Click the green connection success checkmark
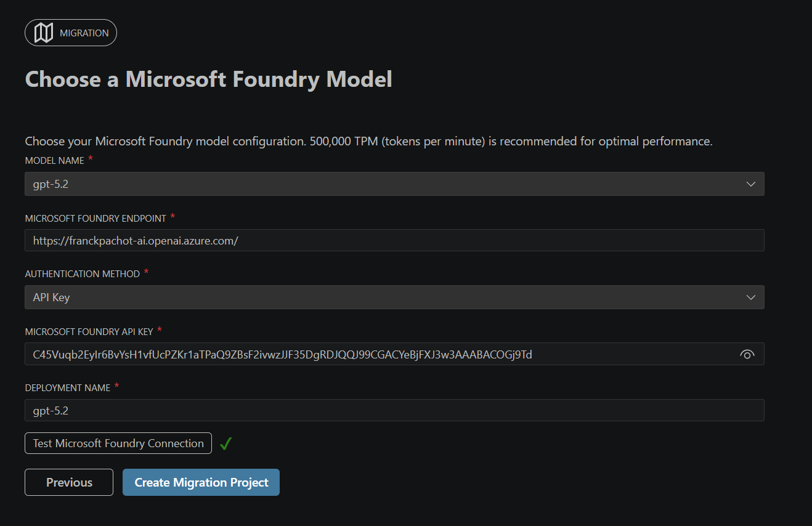812x526 pixels. [x=225, y=443]
